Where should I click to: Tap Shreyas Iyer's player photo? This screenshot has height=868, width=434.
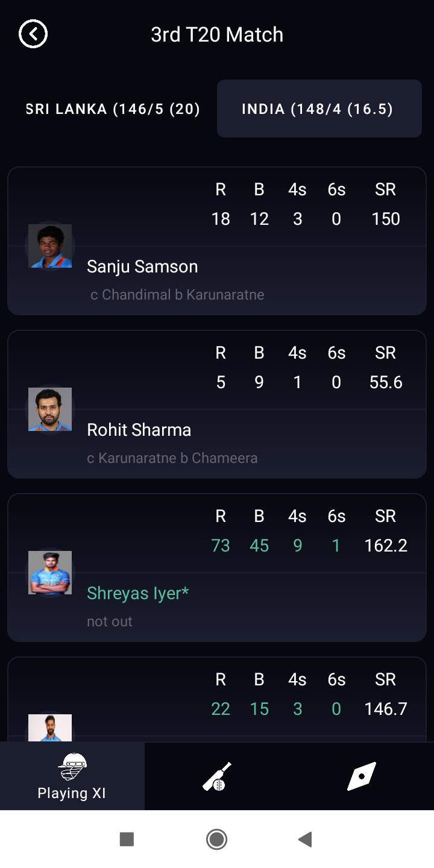click(50, 573)
